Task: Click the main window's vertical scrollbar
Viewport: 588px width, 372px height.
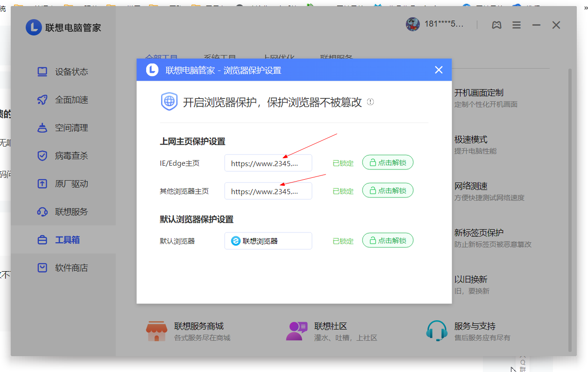Action: coord(570,210)
